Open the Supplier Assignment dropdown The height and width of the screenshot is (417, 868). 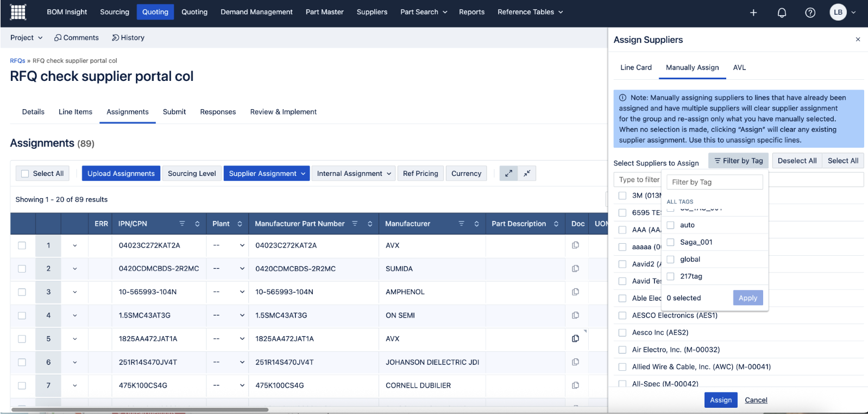(x=267, y=173)
